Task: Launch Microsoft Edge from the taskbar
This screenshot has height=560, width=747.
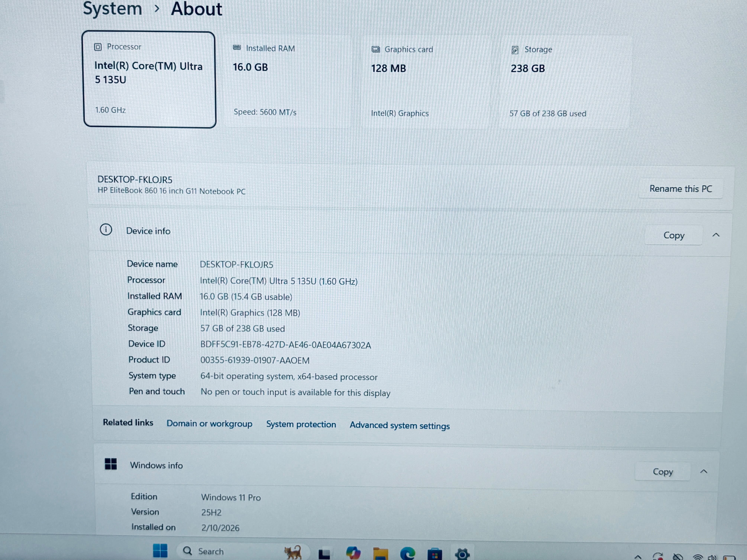Action: (x=408, y=553)
